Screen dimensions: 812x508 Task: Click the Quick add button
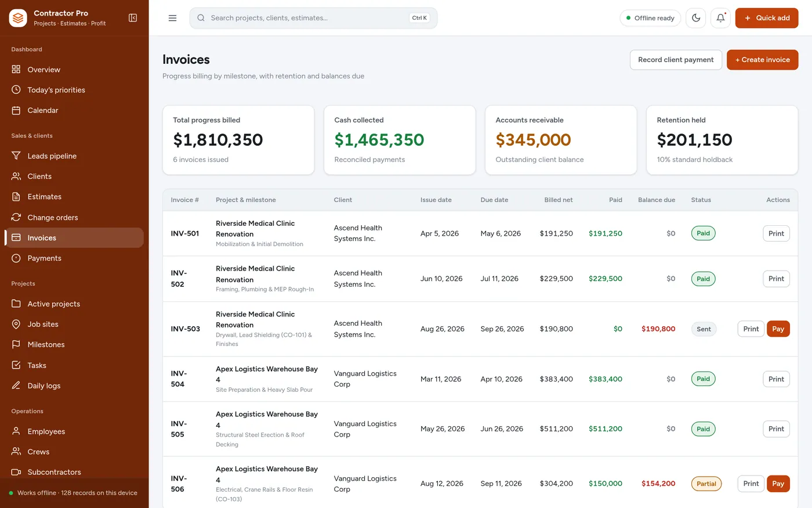pyautogui.click(x=767, y=18)
